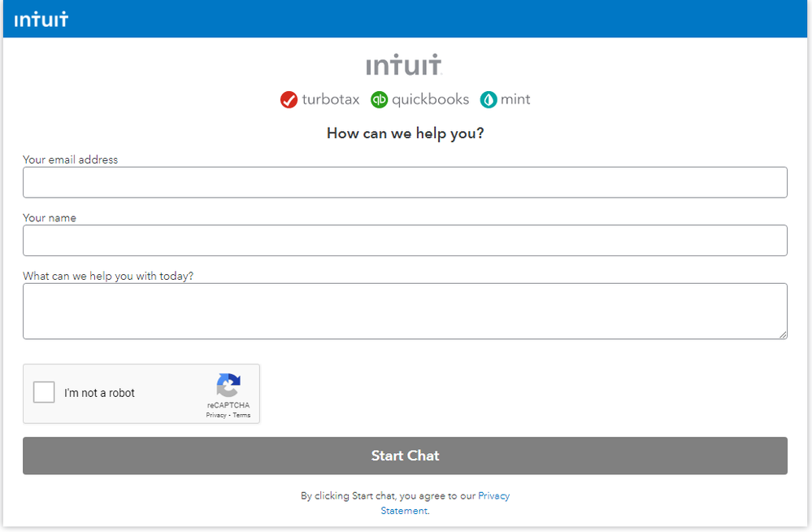Image resolution: width=812 pixels, height=532 pixels.
Task: Open the reCAPTCHA Terms link
Action: [x=242, y=416]
